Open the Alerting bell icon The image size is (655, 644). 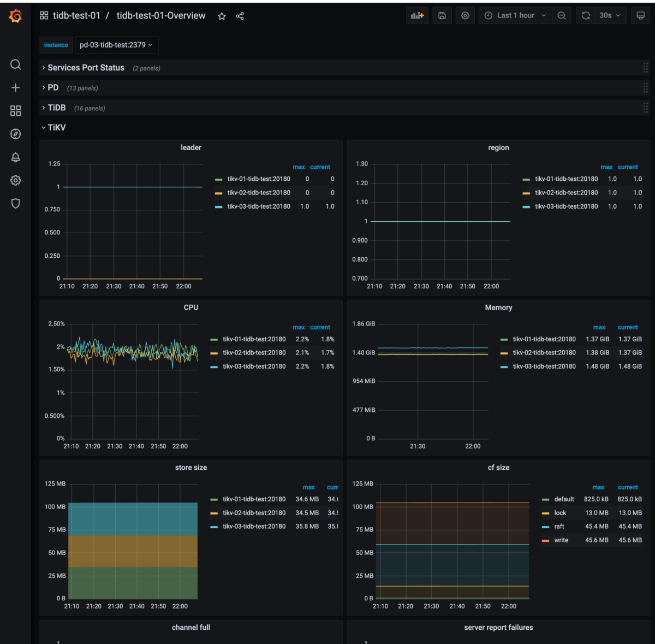tap(15, 157)
